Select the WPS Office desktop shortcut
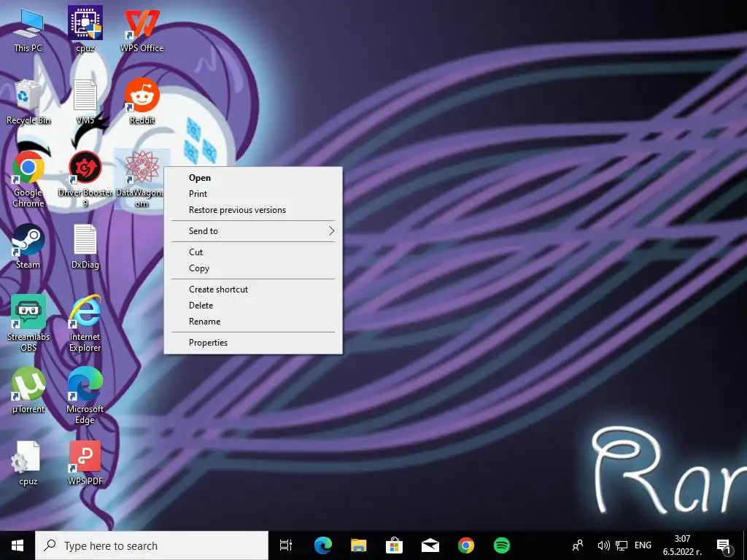 (142, 29)
